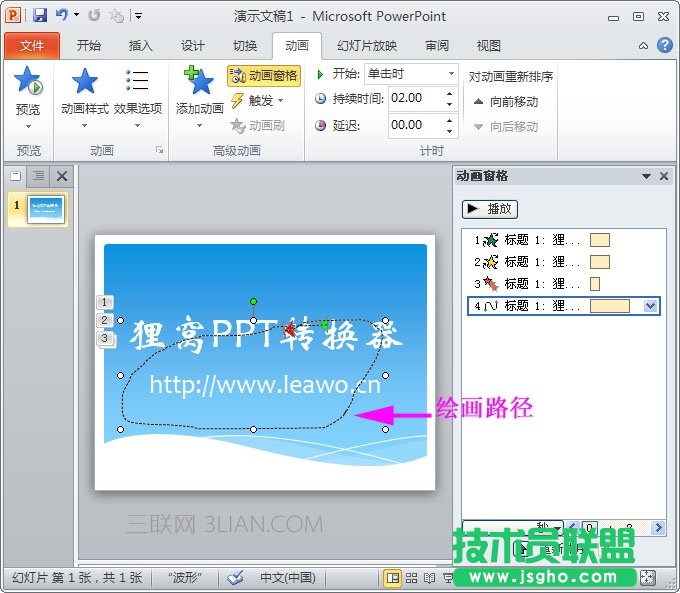The image size is (680, 593).
Task: Click the timeline bar of animation entry 1
Action: coord(600,240)
